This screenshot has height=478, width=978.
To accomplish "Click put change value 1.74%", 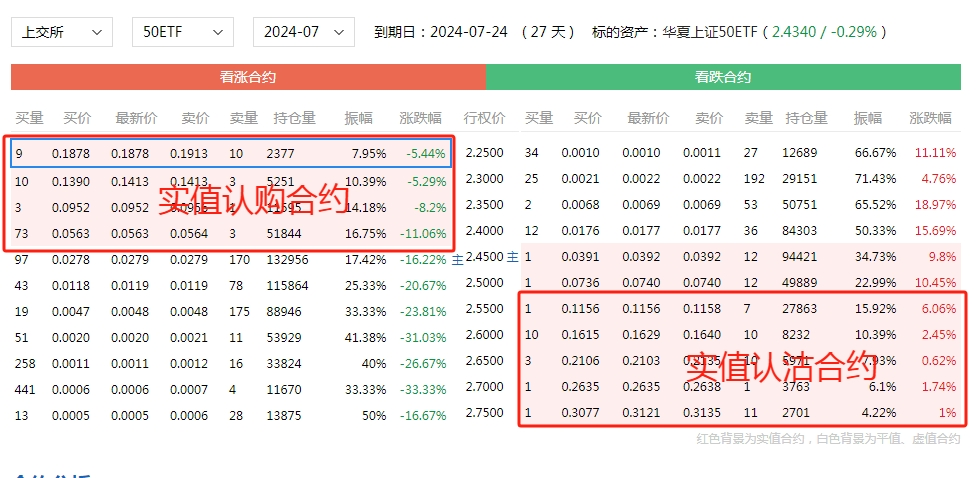I will 938,387.
